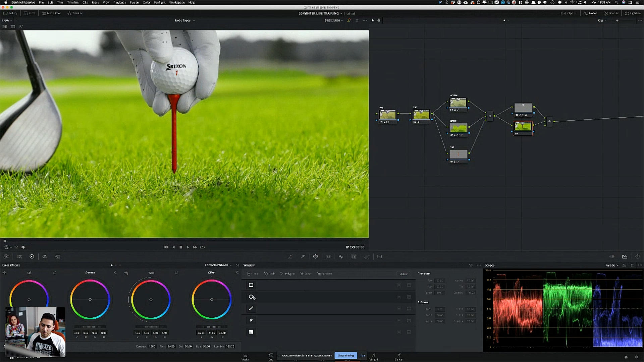Toggle mask overlay for polygon window row
The width and height of the screenshot is (644, 362).
pyautogui.click(x=399, y=309)
